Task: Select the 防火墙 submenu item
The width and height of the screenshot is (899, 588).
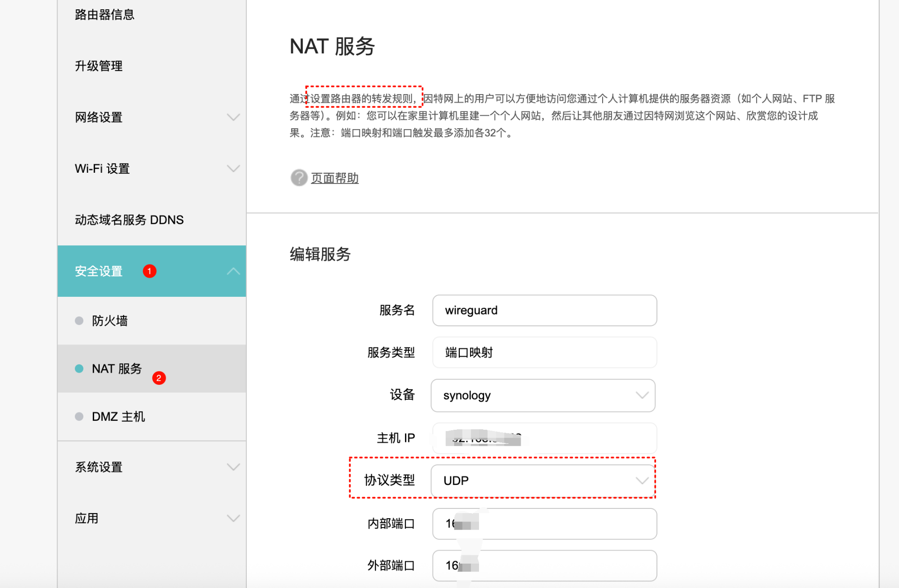Action: tap(110, 321)
